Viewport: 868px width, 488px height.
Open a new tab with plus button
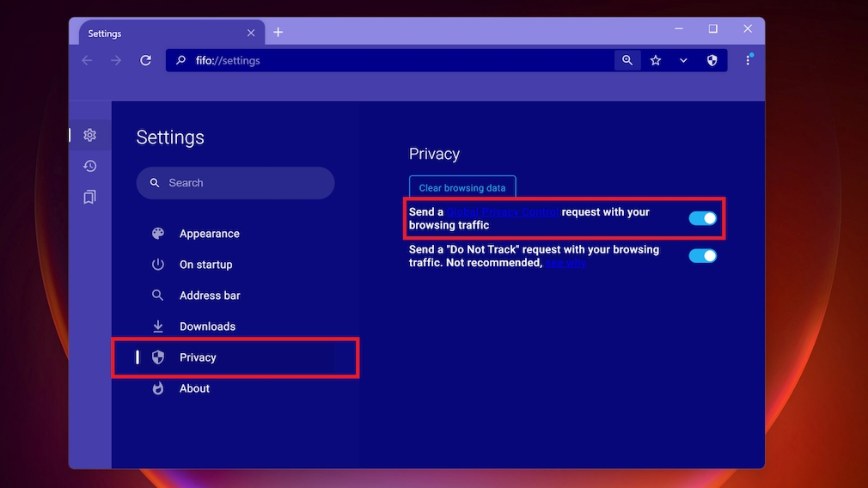278,33
